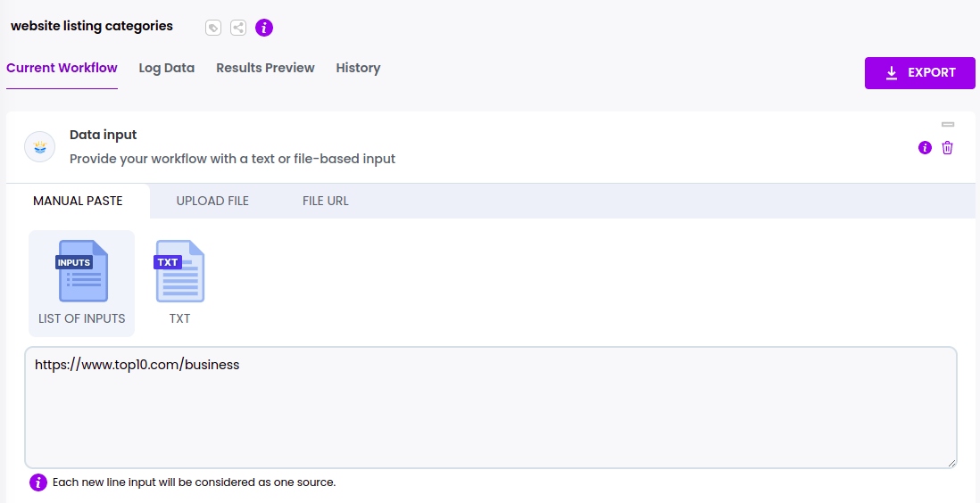Click the Data input step icon
The width and height of the screenshot is (980, 503).
(x=39, y=146)
